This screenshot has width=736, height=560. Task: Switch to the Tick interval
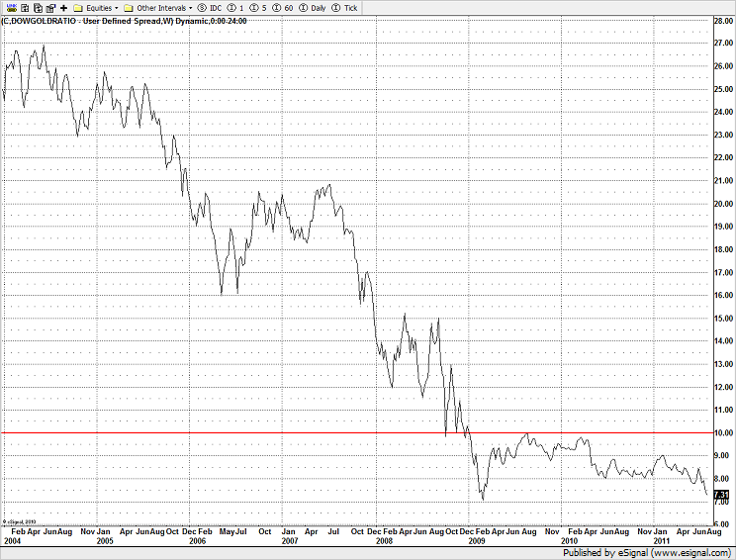click(344, 8)
